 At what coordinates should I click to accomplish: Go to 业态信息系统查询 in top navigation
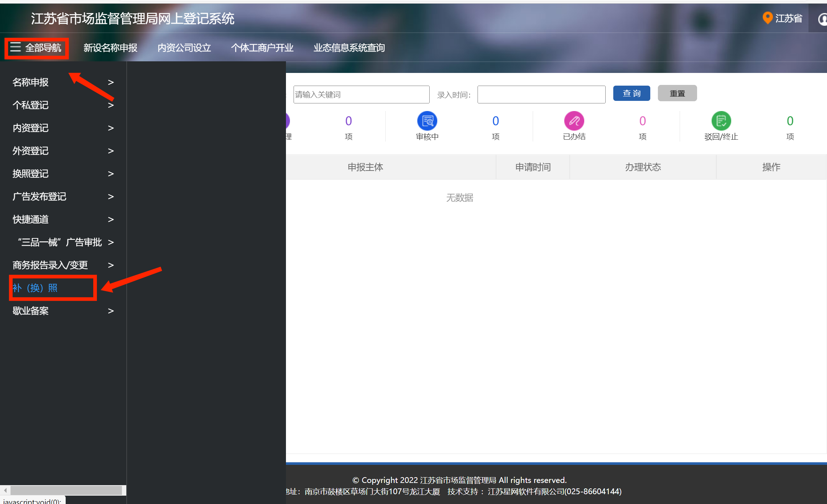[349, 48]
